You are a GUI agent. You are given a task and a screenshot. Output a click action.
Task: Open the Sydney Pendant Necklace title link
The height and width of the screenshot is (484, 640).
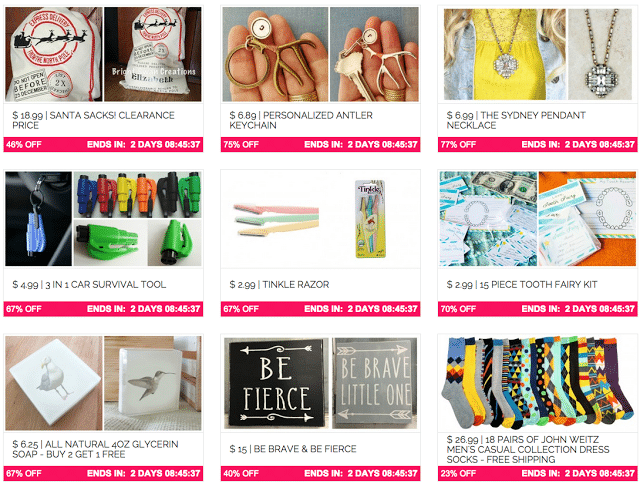tap(516, 120)
